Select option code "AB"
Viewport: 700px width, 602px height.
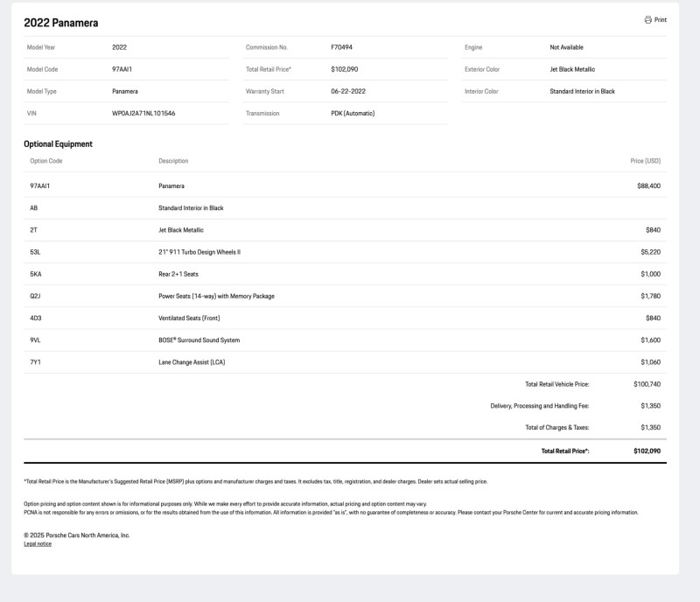click(x=34, y=208)
